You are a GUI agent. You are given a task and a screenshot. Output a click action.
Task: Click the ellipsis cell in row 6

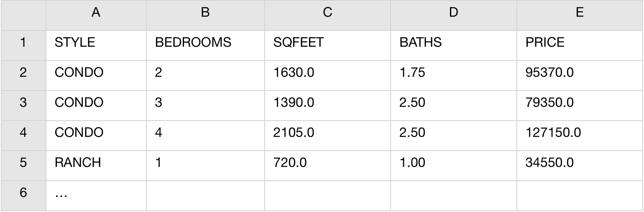pos(96,192)
